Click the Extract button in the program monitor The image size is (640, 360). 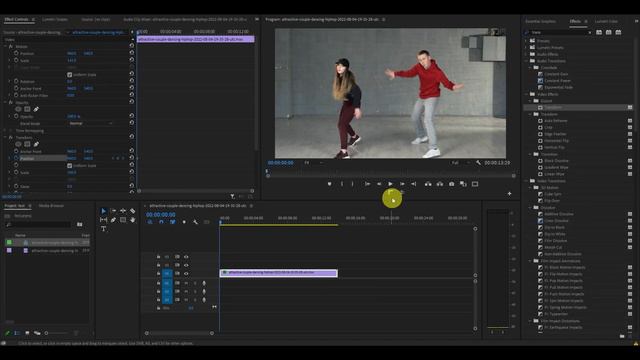(x=440, y=184)
